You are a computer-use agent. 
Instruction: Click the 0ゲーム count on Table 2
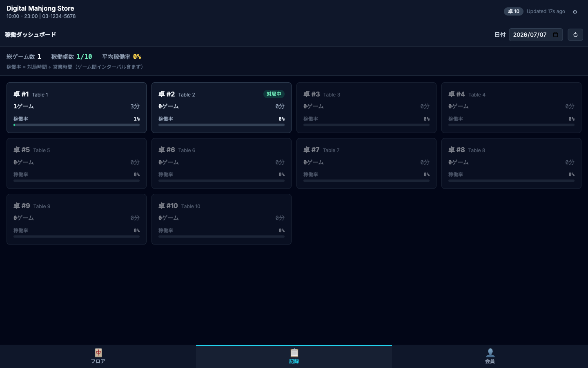pos(169,106)
